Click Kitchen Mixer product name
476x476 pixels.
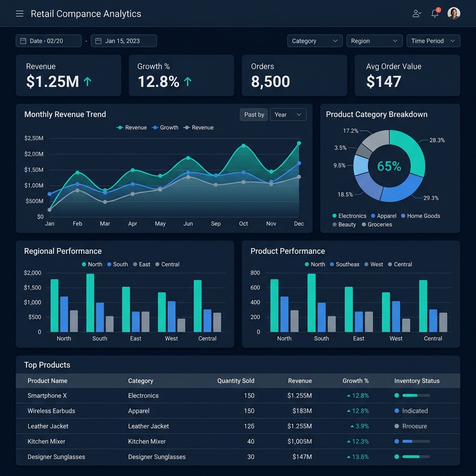tap(46, 442)
